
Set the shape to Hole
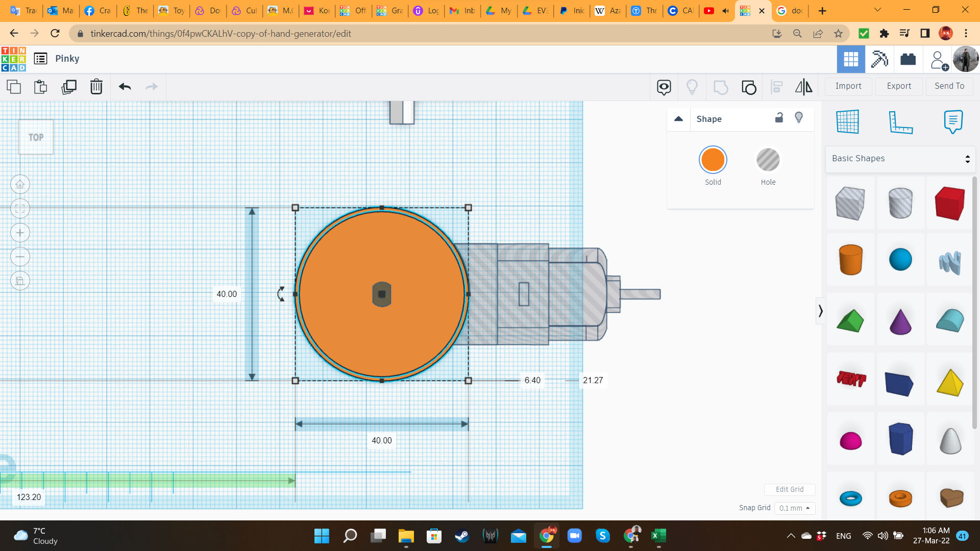[x=768, y=160]
